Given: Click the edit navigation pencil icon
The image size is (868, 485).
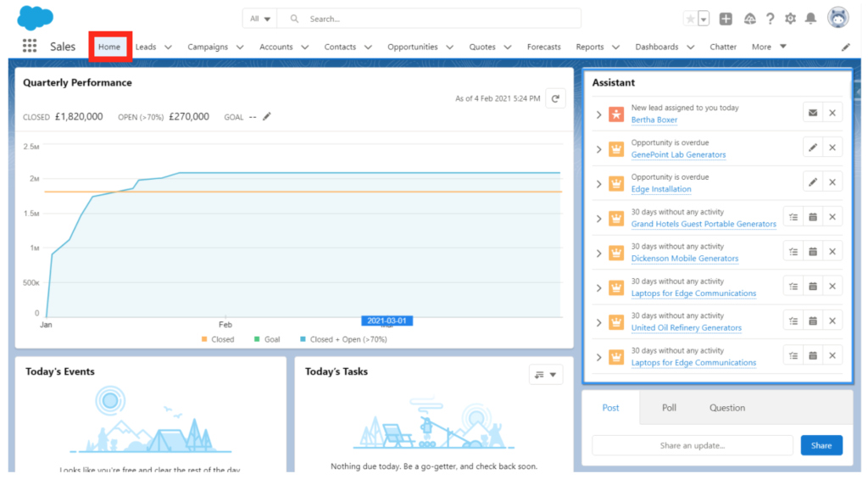Looking at the screenshot, I should click(x=846, y=47).
